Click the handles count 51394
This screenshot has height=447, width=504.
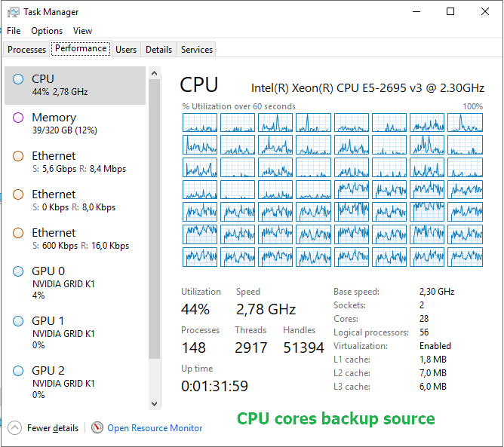(303, 347)
